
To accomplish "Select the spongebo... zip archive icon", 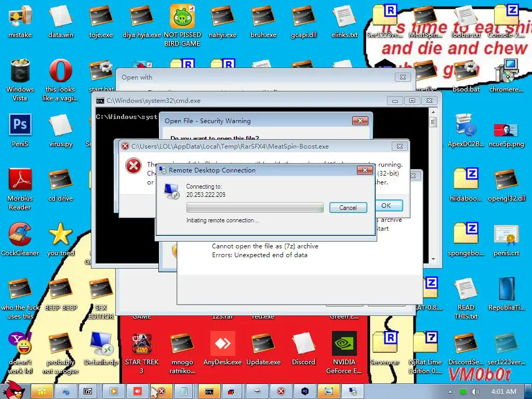I will (466, 239).
